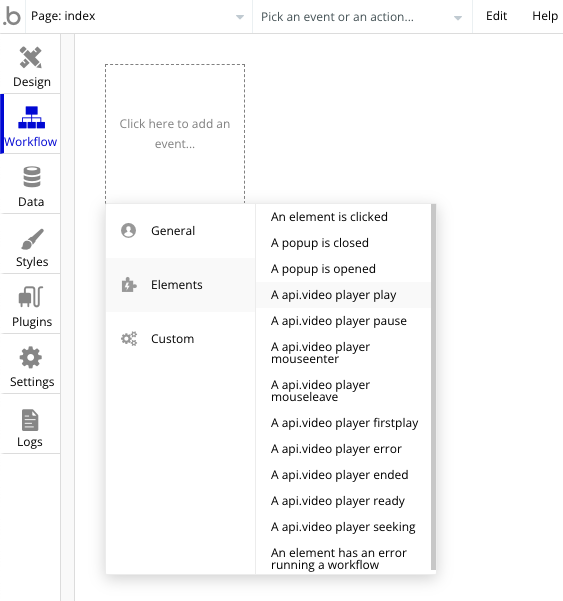
Task: Click the Design label in sidebar
Action: tap(32, 82)
